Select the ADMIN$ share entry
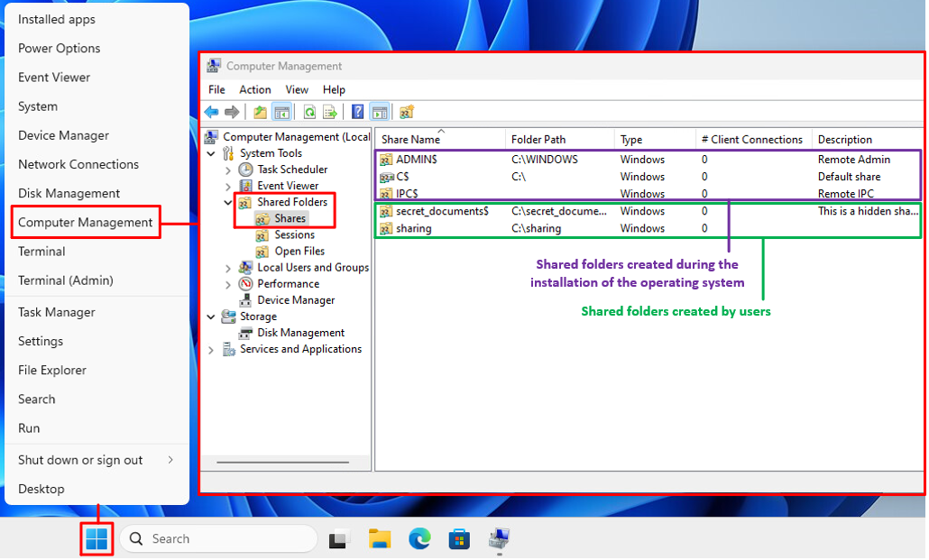 [415, 159]
